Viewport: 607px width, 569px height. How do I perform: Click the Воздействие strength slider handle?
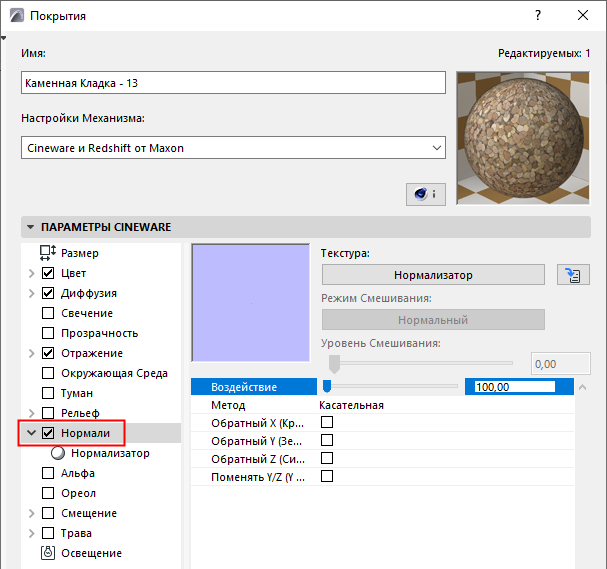coord(327,386)
